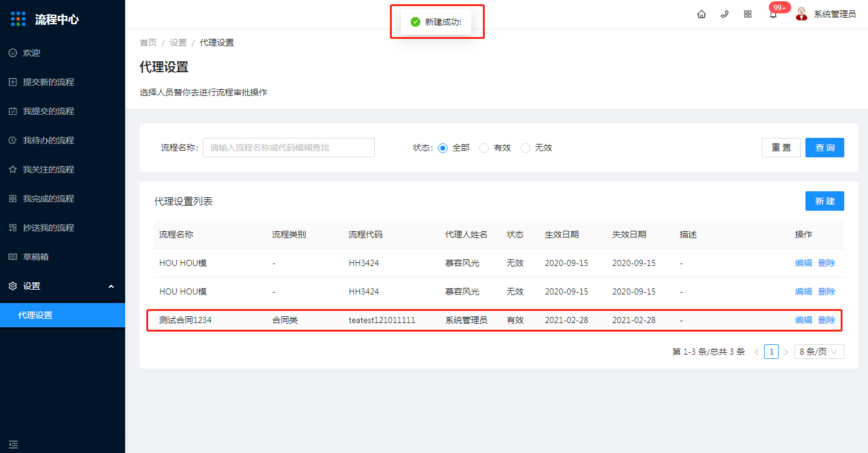Select the 无效 status radio
Screen dimensions: 868x453
(x=525, y=148)
